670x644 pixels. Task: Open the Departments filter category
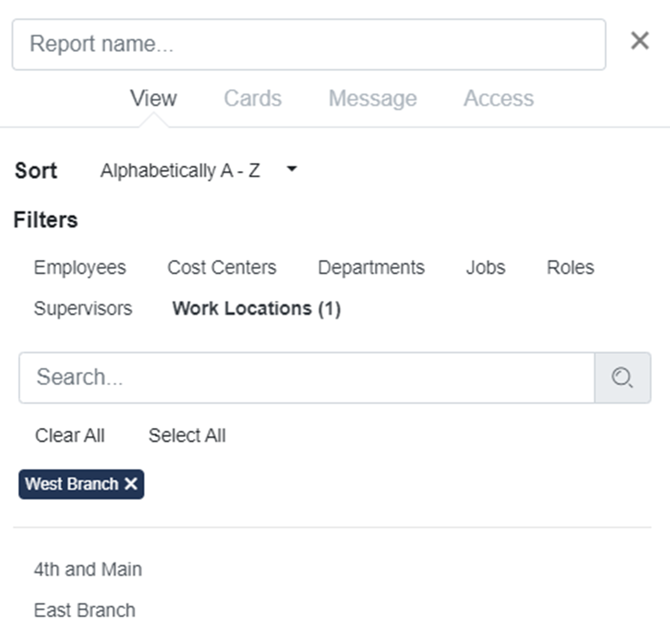point(371,267)
